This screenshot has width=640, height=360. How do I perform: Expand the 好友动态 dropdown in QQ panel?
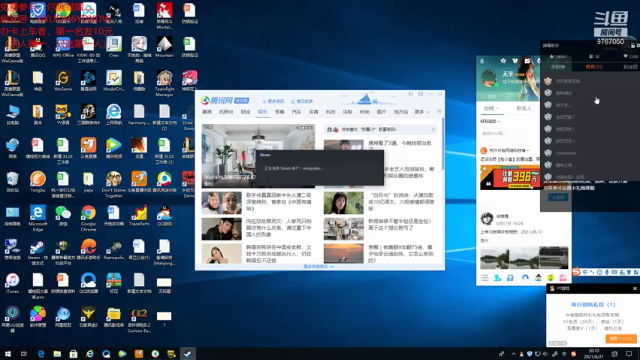(490, 121)
